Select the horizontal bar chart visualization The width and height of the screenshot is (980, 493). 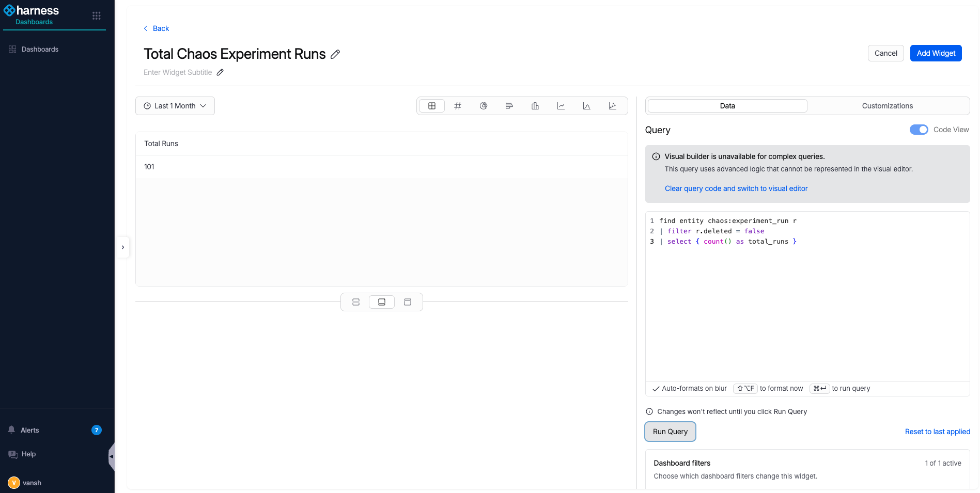509,106
